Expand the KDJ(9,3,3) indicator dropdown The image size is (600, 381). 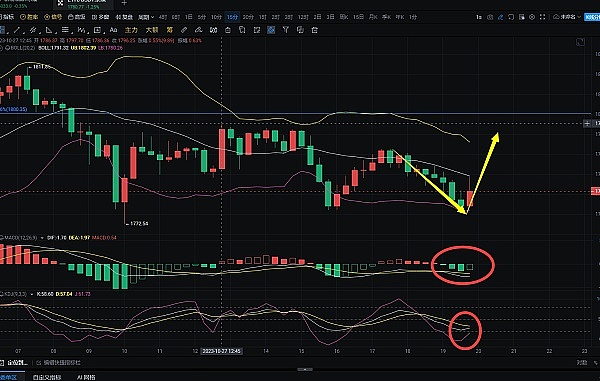(x=32, y=294)
